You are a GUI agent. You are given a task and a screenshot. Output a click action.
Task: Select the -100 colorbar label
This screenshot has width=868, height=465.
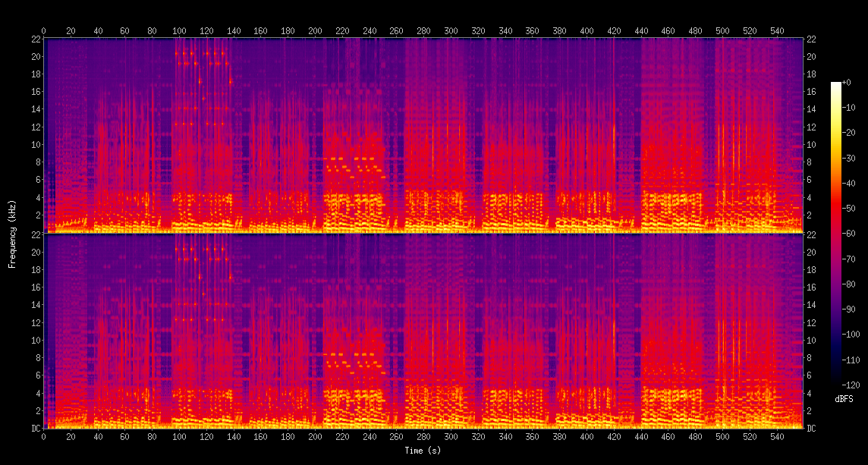[x=850, y=335]
